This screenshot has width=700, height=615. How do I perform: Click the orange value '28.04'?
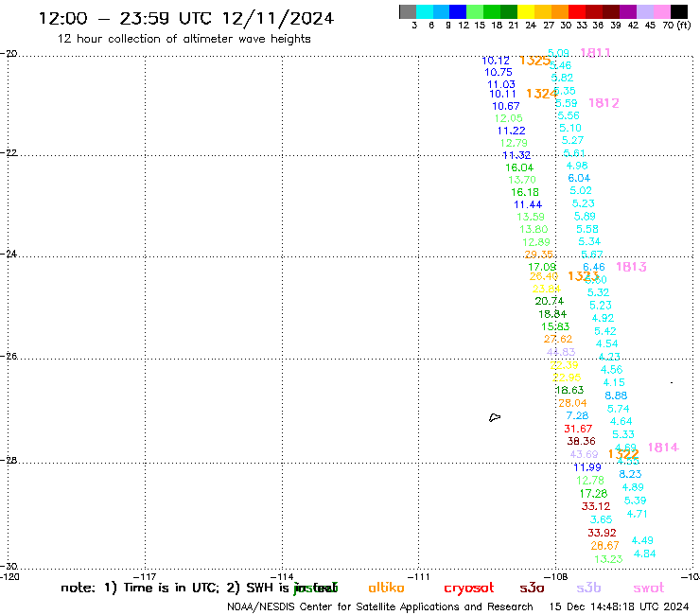(x=572, y=403)
